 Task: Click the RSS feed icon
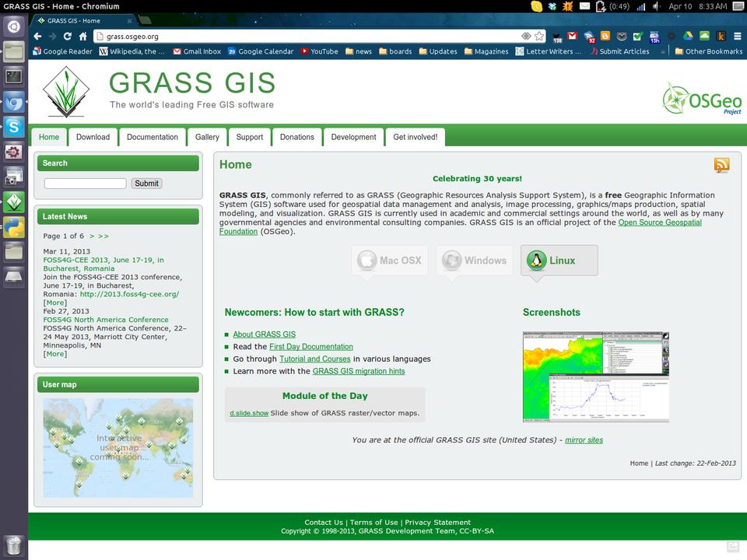[721, 165]
